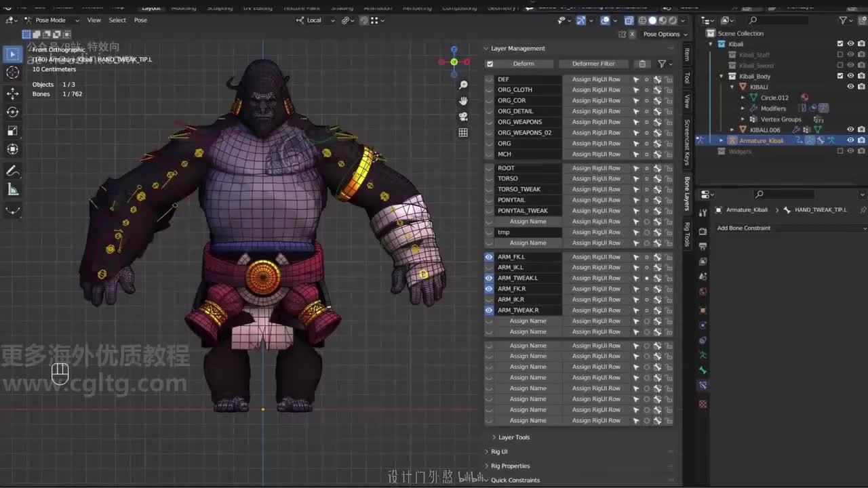868x488 pixels.
Task: Open the Pose Mode dropdown
Action: [52, 20]
